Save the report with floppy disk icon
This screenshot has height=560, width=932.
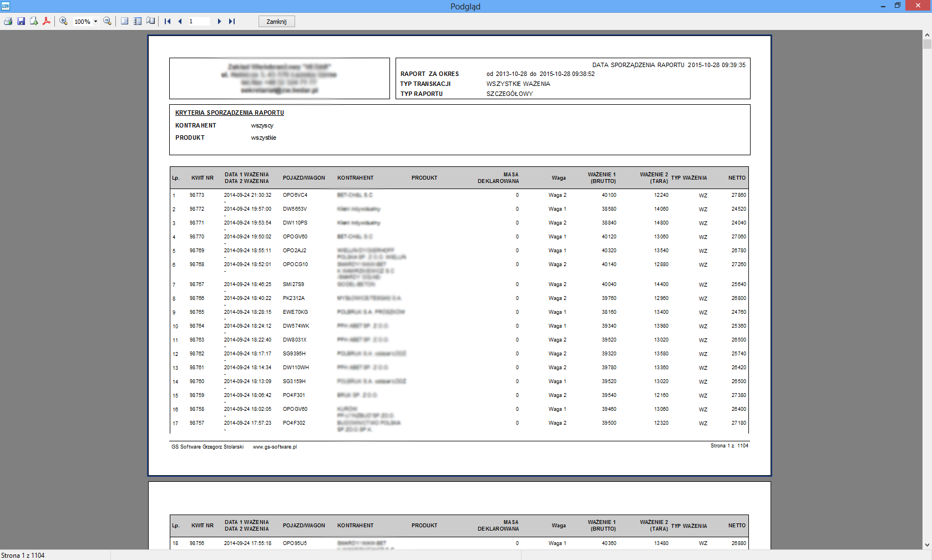pyautogui.click(x=21, y=21)
